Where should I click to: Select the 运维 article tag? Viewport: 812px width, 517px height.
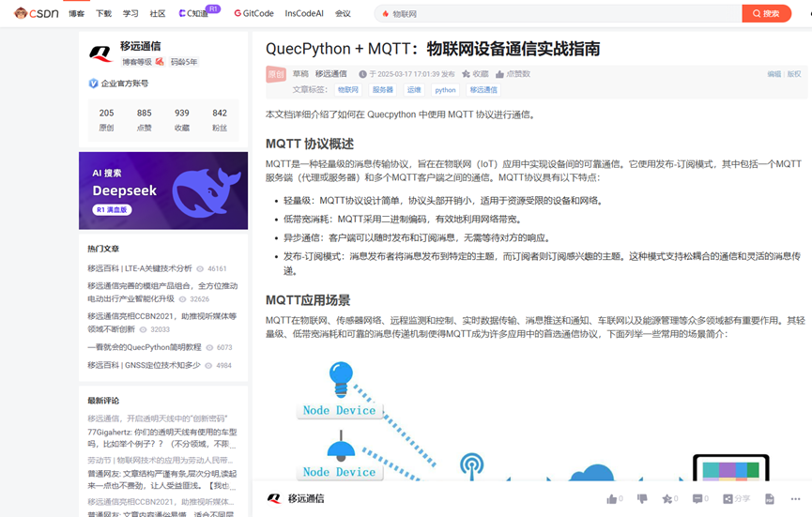click(414, 90)
